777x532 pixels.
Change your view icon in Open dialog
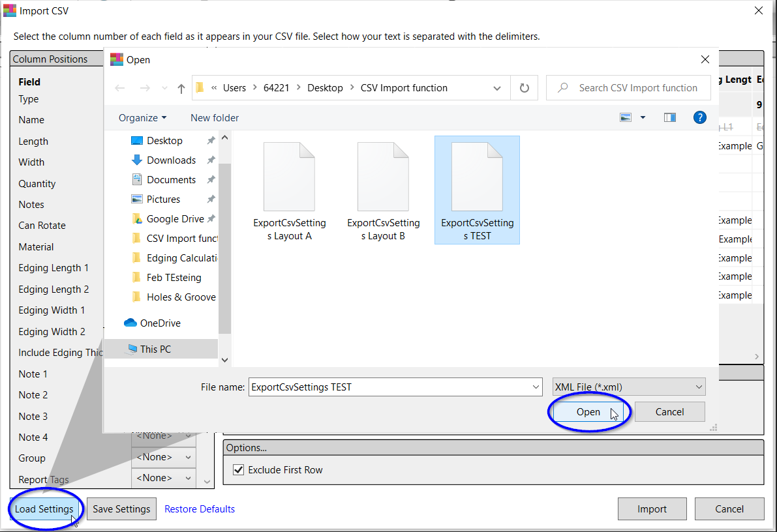(x=626, y=117)
